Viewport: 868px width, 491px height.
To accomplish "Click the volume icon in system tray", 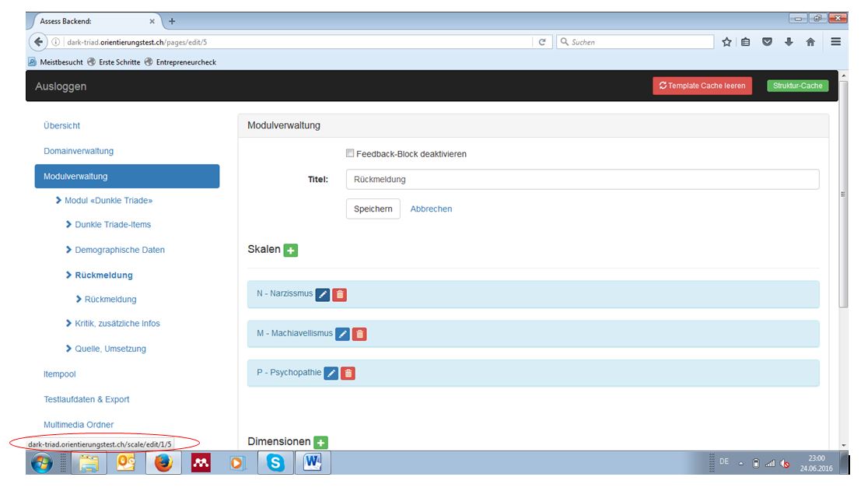I will click(785, 464).
